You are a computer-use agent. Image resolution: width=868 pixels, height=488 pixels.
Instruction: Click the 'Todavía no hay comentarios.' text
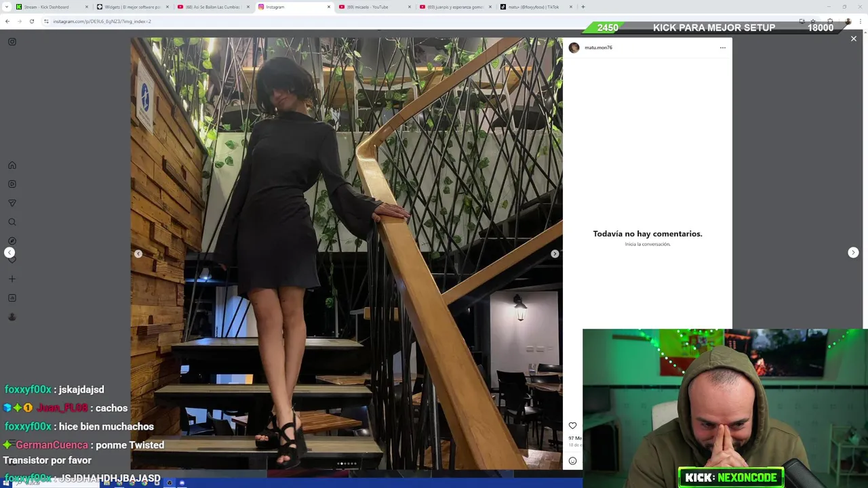[x=648, y=234]
